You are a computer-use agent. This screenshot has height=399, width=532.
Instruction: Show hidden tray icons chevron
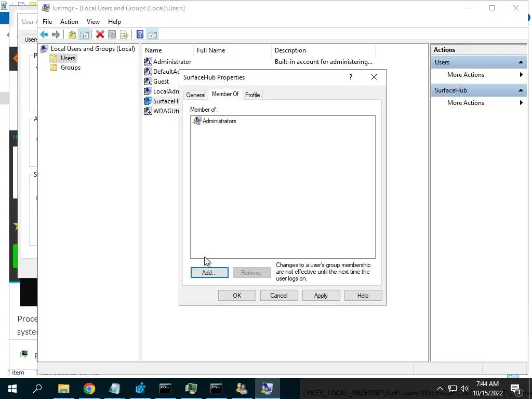coord(440,389)
